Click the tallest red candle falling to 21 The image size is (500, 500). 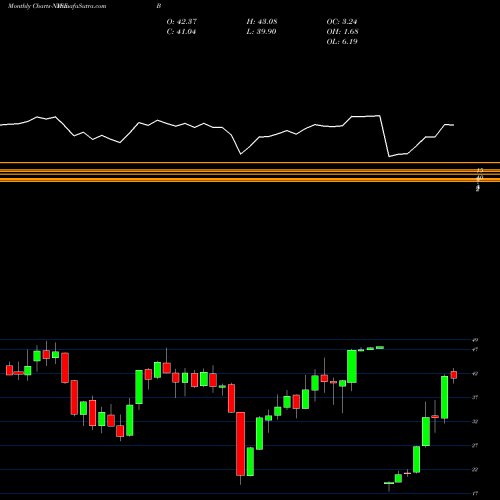click(x=240, y=444)
